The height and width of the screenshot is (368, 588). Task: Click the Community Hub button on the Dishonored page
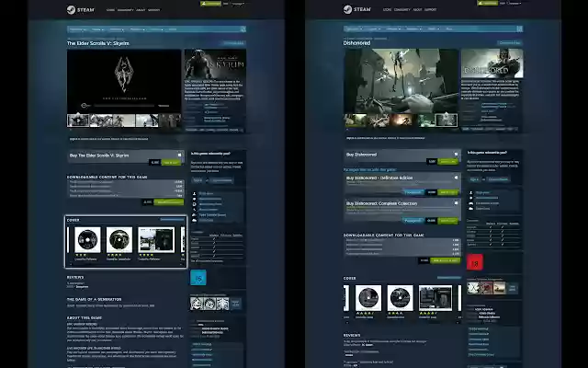[510, 43]
